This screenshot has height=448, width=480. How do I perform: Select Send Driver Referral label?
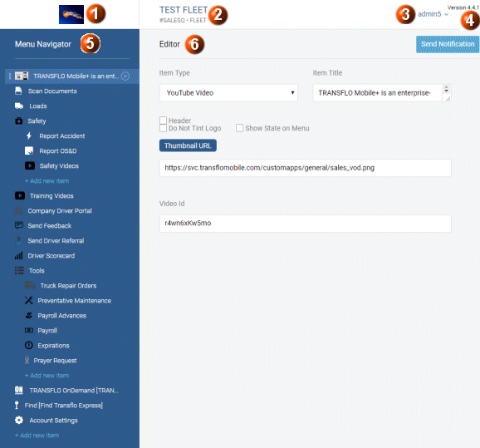56,241
